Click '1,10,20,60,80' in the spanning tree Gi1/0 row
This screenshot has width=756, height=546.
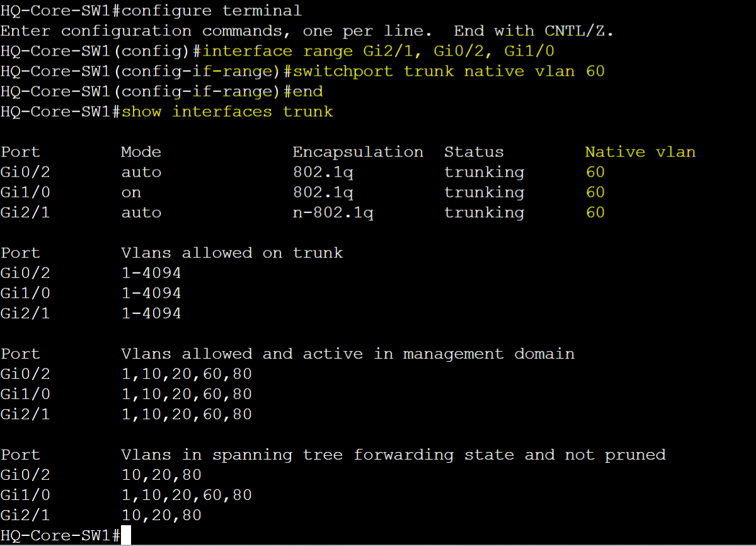click(186, 496)
